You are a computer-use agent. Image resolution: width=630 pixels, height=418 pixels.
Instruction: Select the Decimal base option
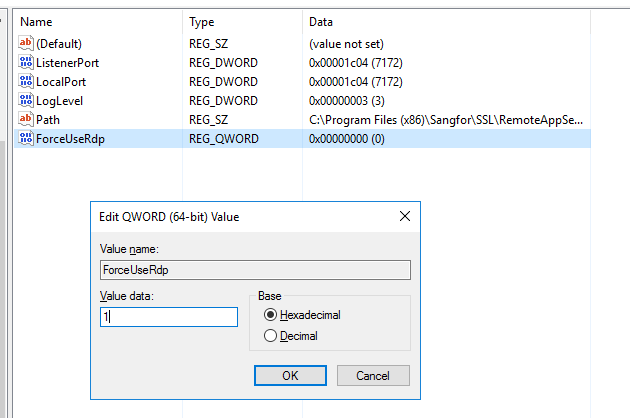point(270,337)
